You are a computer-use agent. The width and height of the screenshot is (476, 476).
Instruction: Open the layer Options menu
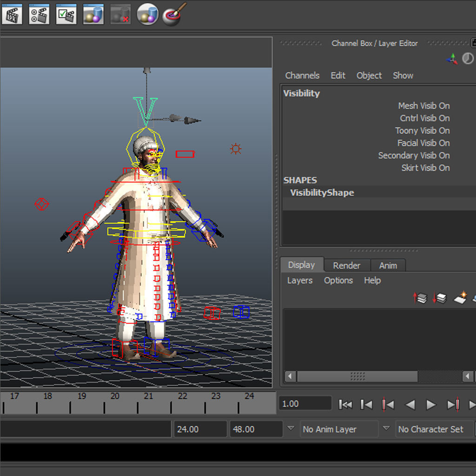[x=338, y=280]
